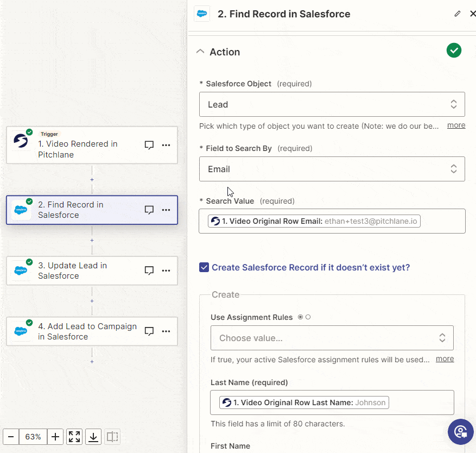Open options menu for Add Lead to Campaign step
This screenshot has height=453, width=476.
166,331
